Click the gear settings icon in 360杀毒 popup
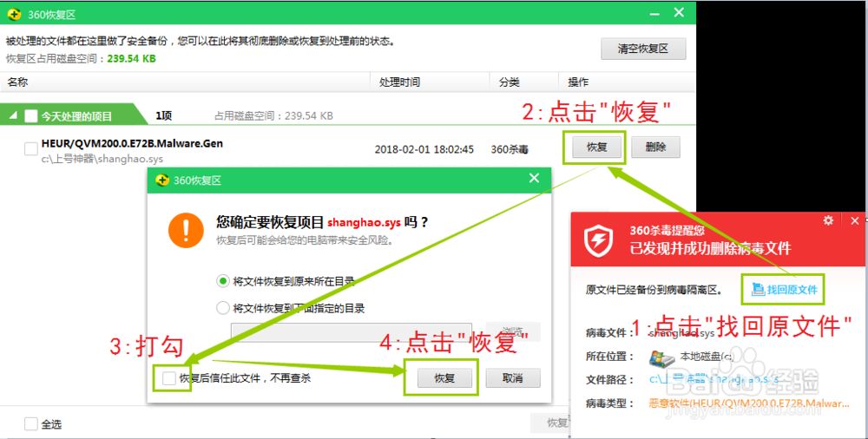 pyautogui.click(x=829, y=221)
